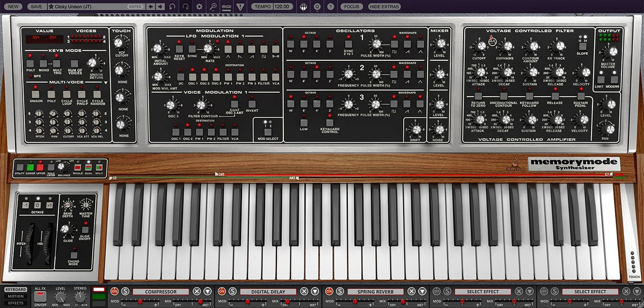This screenshot has height=308, width=644.
Task: Expand the Multi-Voice section triangle
Action: point(106,83)
